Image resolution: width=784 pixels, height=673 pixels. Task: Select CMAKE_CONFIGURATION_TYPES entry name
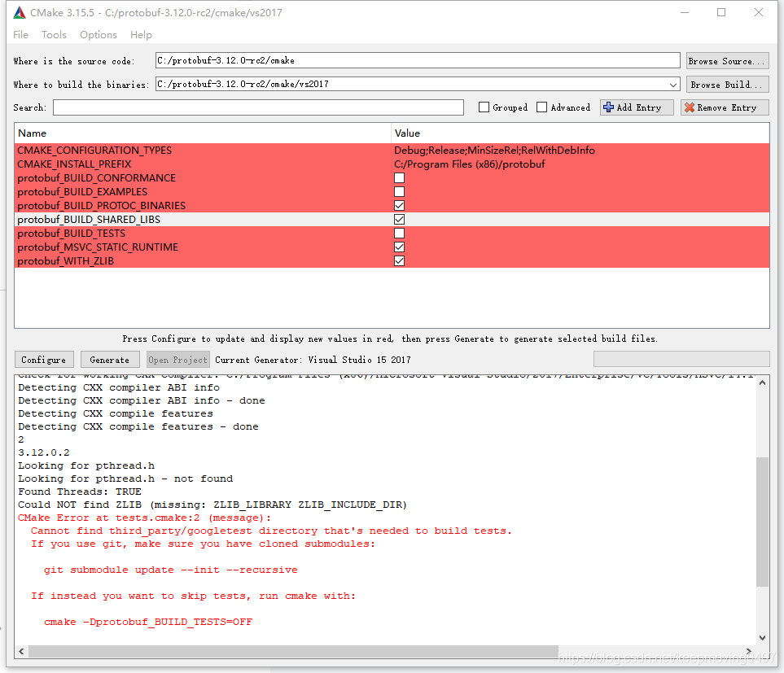[x=94, y=151]
